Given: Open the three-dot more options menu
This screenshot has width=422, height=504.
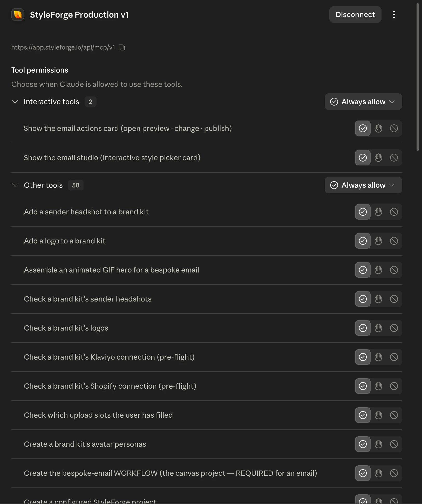Looking at the screenshot, I should click(394, 15).
